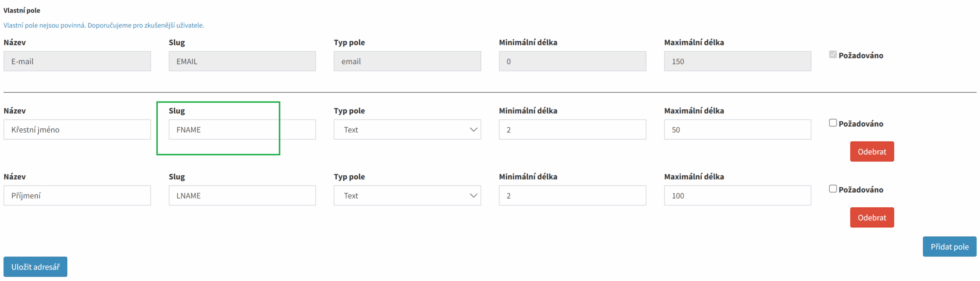Open Typ pole dropdown for Křestní jméno
This screenshot has height=281, width=980.
pyautogui.click(x=407, y=130)
